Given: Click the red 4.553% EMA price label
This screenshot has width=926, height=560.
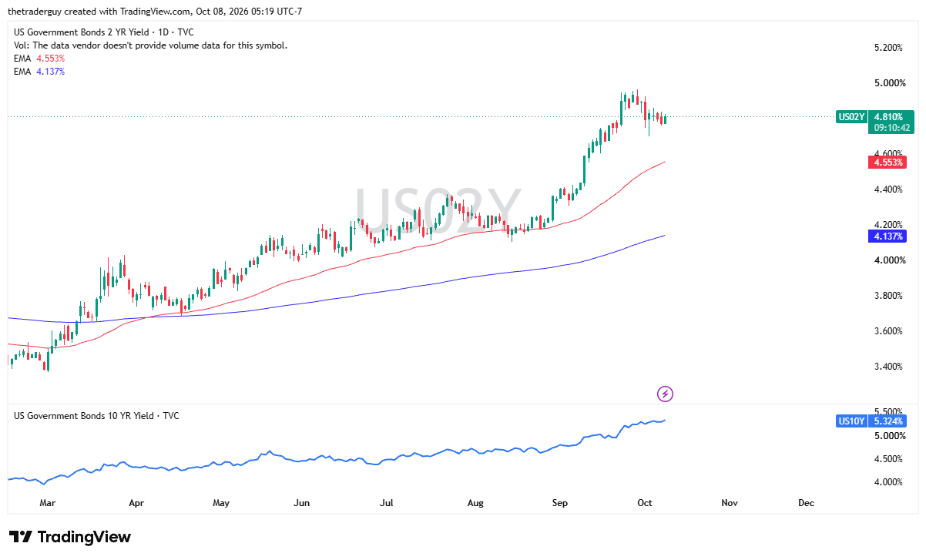Looking at the screenshot, I should tap(887, 162).
